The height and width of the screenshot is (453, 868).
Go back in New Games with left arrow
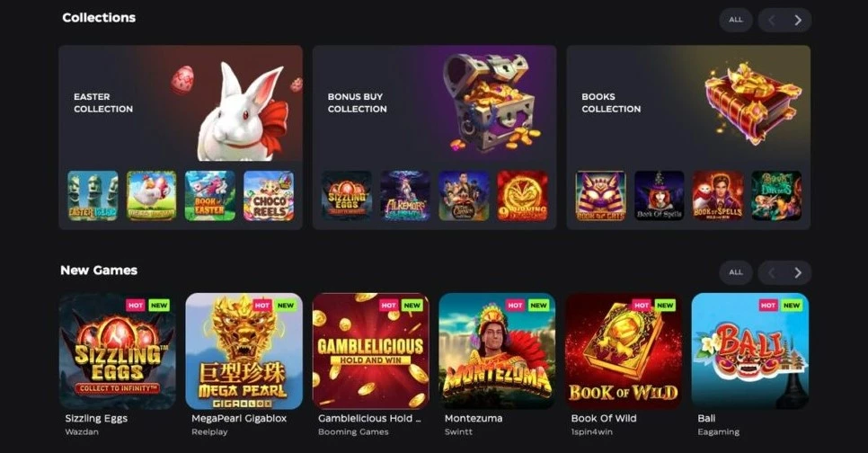point(771,272)
